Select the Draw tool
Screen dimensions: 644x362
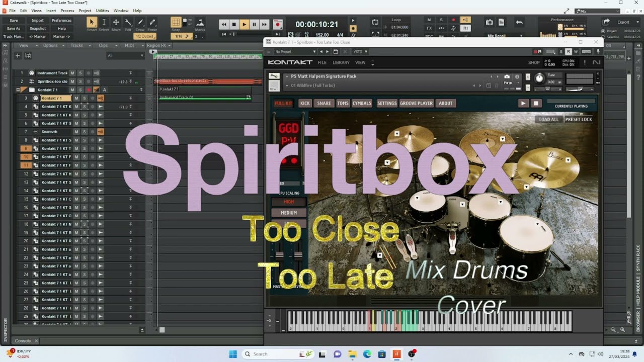[140, 23]
